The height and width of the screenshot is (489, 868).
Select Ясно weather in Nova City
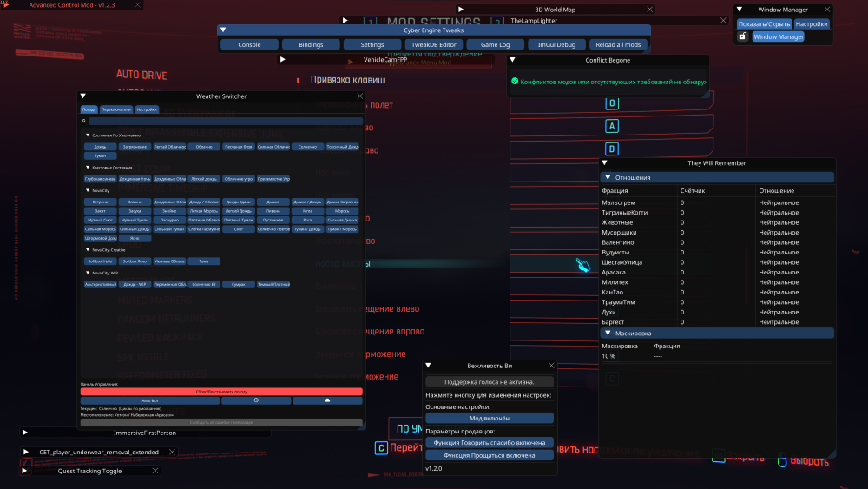click(x=135, y=238)
